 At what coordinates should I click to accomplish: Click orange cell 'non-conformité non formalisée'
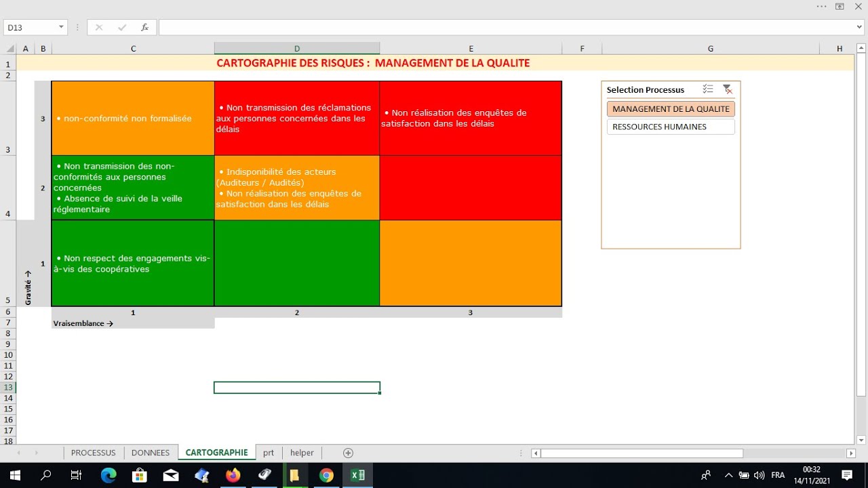click(x=133, y=118)
